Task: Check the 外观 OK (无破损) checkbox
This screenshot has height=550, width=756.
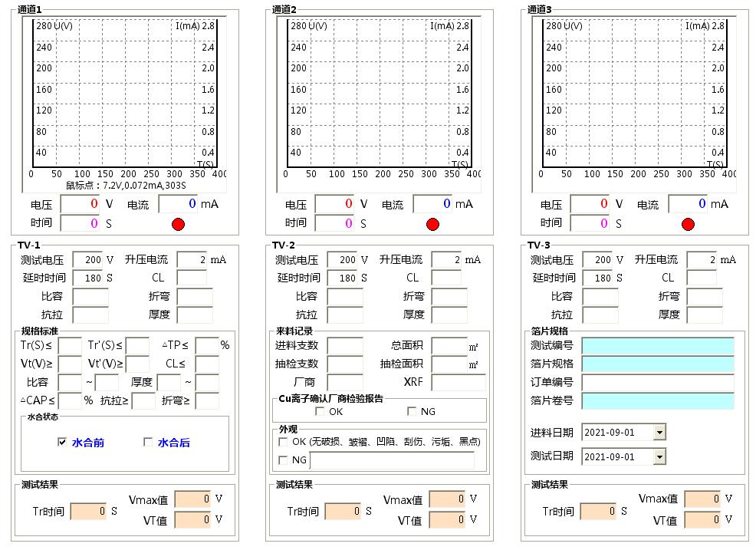Action: click(x=283, y=442)
